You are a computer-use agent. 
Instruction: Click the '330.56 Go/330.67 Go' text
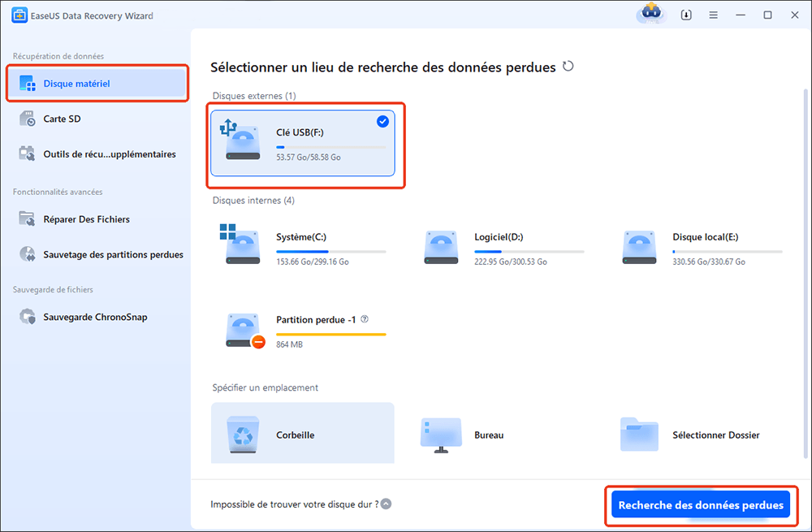709,262
